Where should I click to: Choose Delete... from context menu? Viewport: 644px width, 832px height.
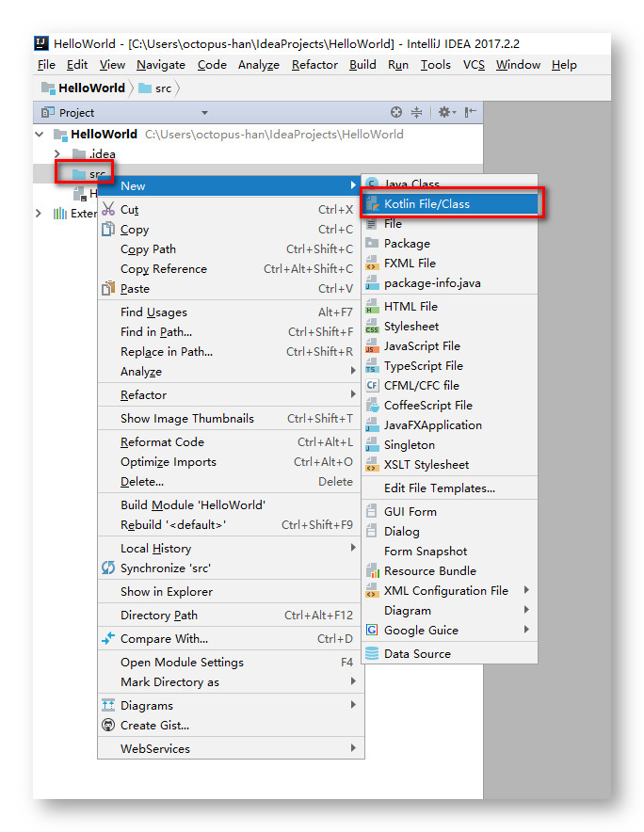(230, 481)
